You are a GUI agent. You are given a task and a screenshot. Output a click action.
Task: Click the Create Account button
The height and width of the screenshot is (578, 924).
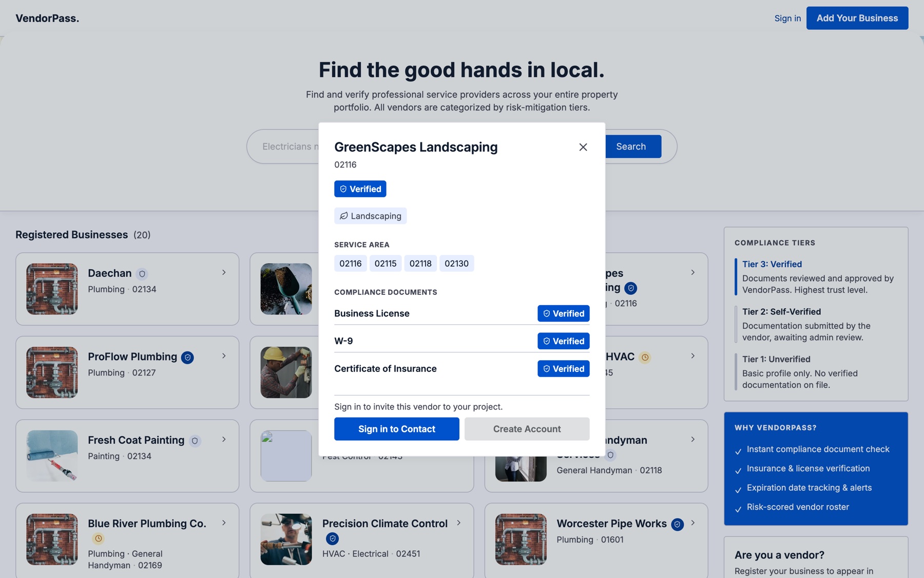coord(527,429)
